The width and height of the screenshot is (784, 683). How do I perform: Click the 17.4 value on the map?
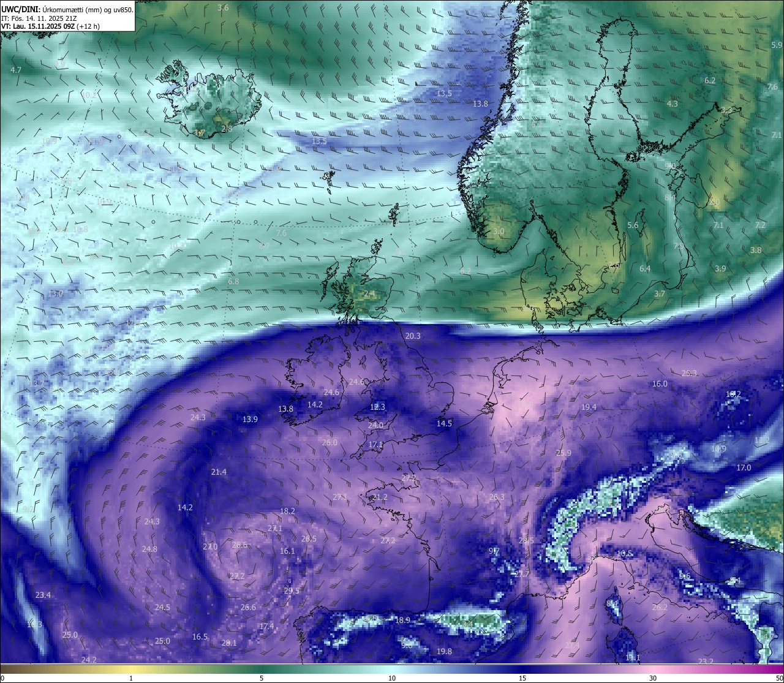click(266, 626)
